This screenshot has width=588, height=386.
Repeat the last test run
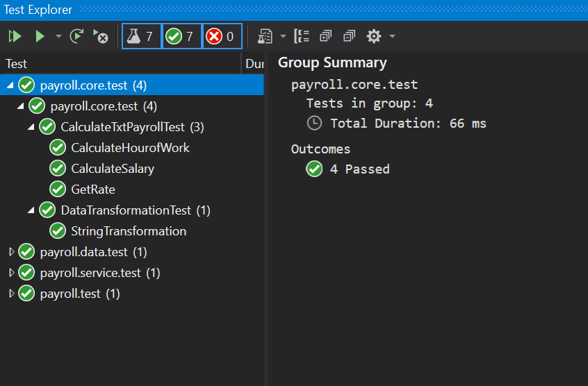77,36
